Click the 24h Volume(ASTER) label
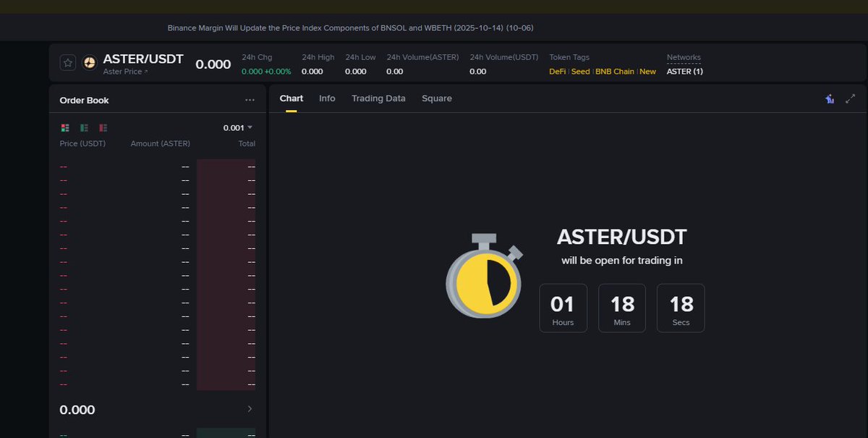Image resolution: width=868 pixels, height=438 pixels. (x=422, y=57)
